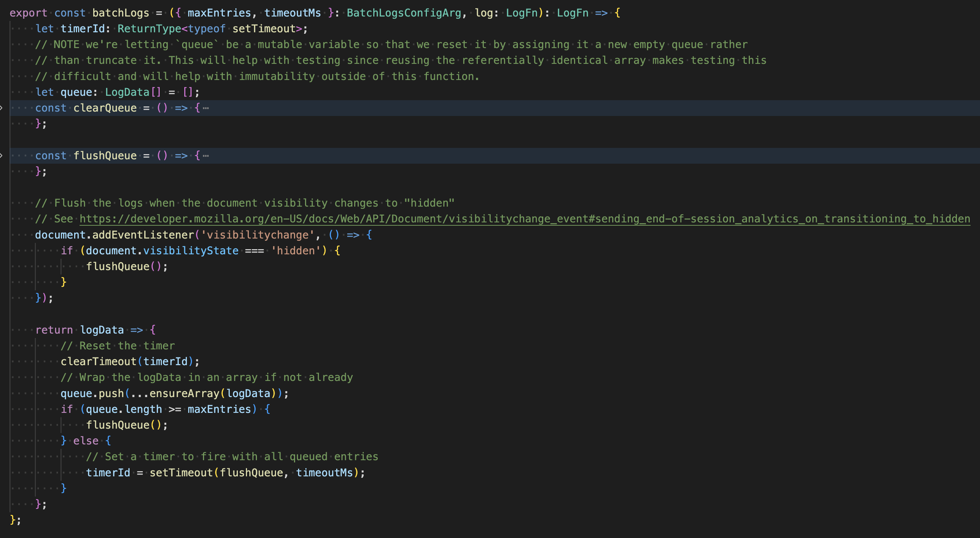Click 'flushQueue' in its const declaration
This screenshot has width=980, height=538.
(105, 156)
